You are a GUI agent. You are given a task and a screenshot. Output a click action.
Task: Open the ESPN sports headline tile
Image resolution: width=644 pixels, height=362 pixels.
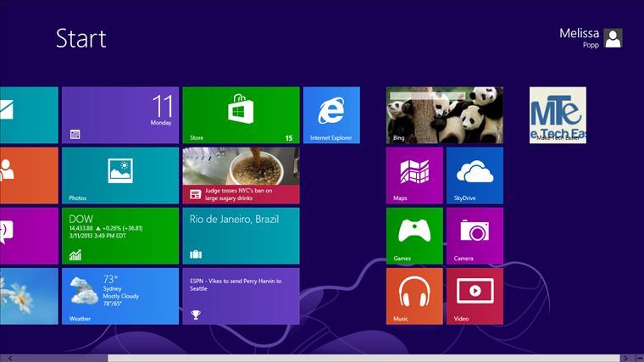point(241,295)
